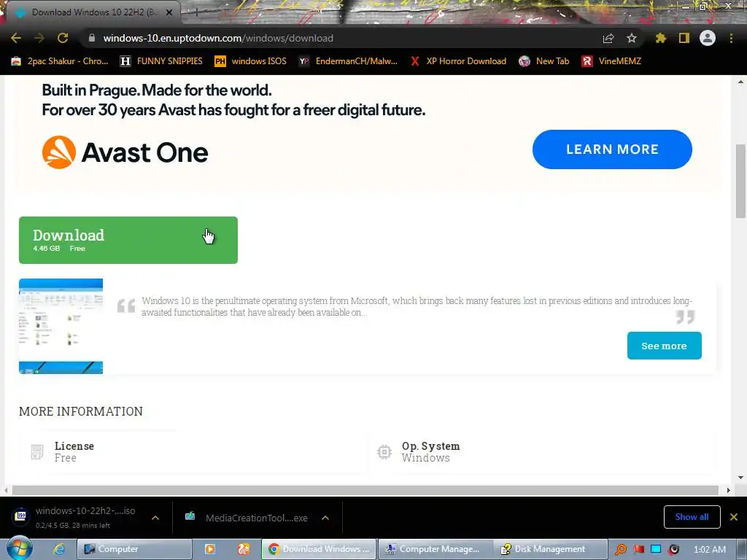Open Windows Media Player taskbar icon

click(209, 549)
